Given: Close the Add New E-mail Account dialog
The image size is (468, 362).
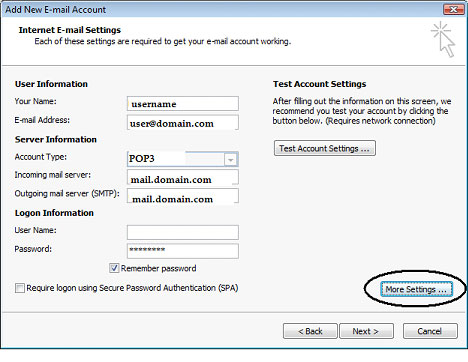Looking at the screenshot, I should 453,10.
